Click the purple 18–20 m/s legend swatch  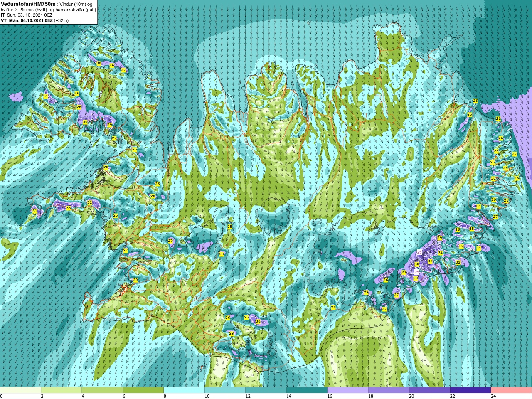click(389, 390)
